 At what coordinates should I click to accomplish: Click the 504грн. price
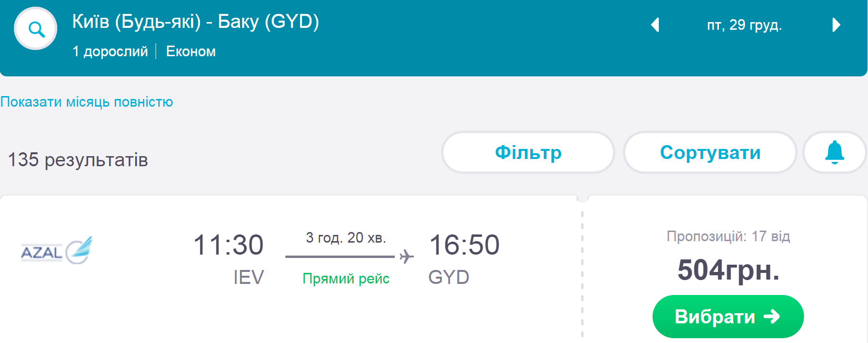[x=728, y=270]
